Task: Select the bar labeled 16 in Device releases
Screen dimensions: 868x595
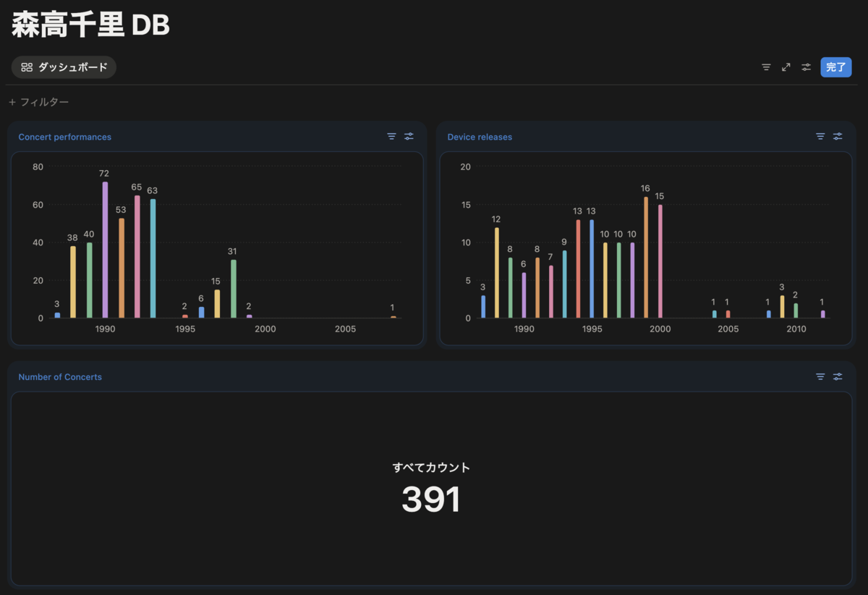Action: (646, 258)
